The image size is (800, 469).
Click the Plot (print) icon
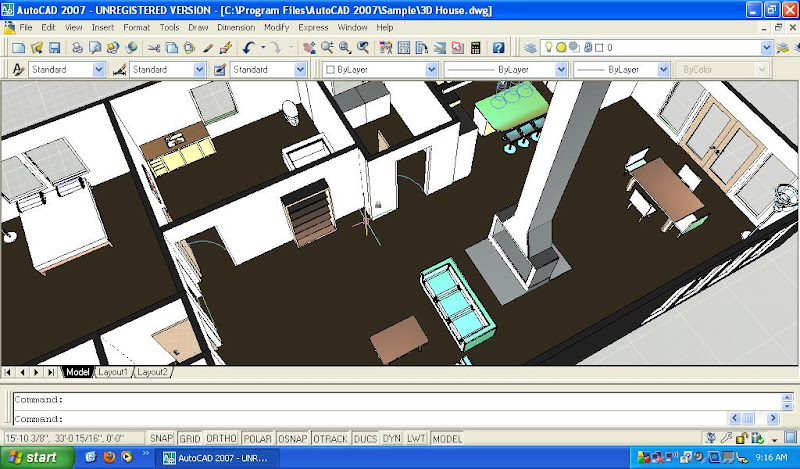click(x=78, y=47)
